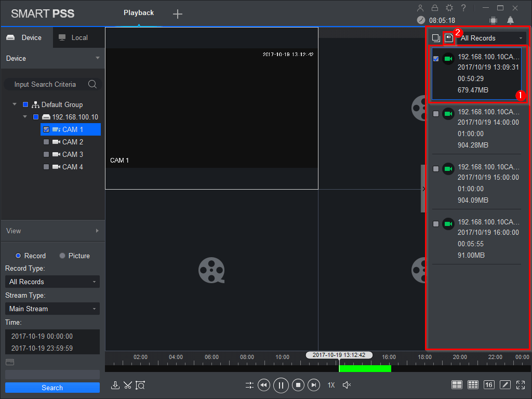The height and width of the screenshot is (399, 532).
Task: Open the Stream Type dropdown
Action: click(52, 309)
